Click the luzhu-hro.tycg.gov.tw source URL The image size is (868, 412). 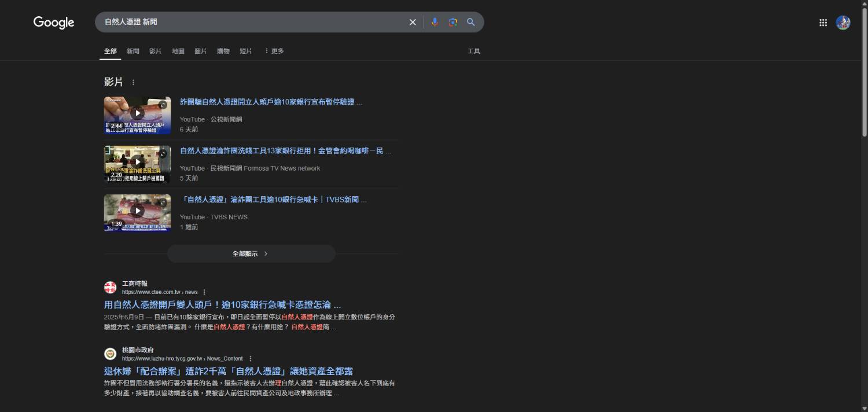point(182,359)
